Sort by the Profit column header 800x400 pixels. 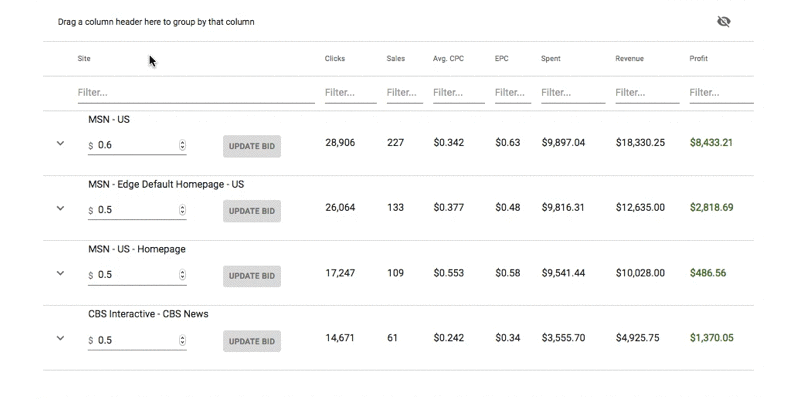coord(698,59)
